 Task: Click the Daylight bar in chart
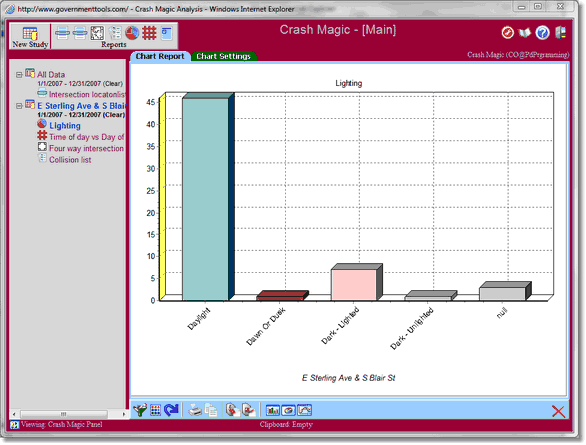[205, 199]
